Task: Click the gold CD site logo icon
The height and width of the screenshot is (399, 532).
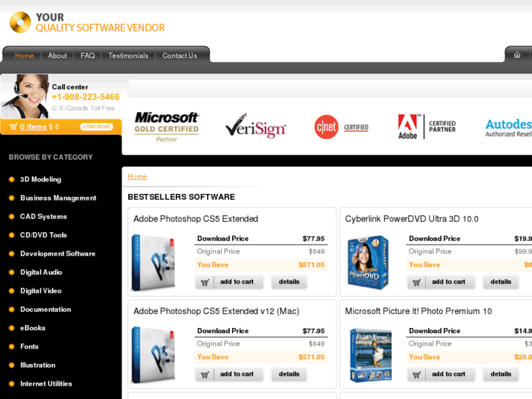Action: pos(20,23)
